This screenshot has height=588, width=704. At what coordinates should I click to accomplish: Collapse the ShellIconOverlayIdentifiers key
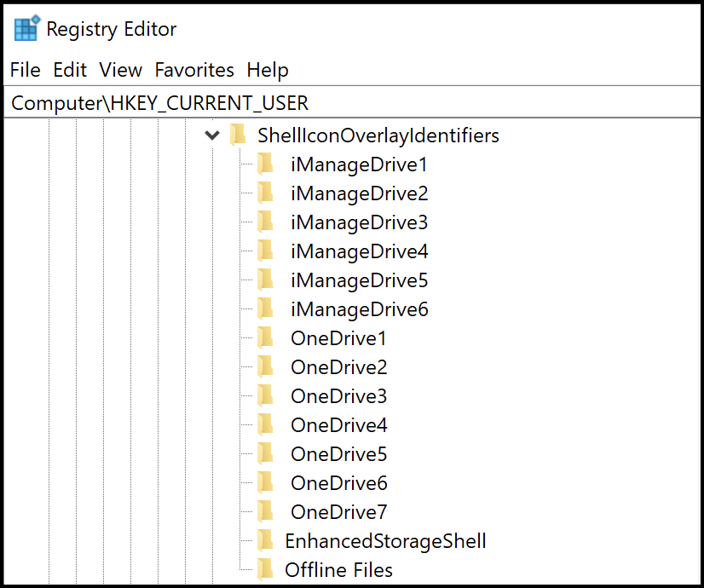coord(211,135)
